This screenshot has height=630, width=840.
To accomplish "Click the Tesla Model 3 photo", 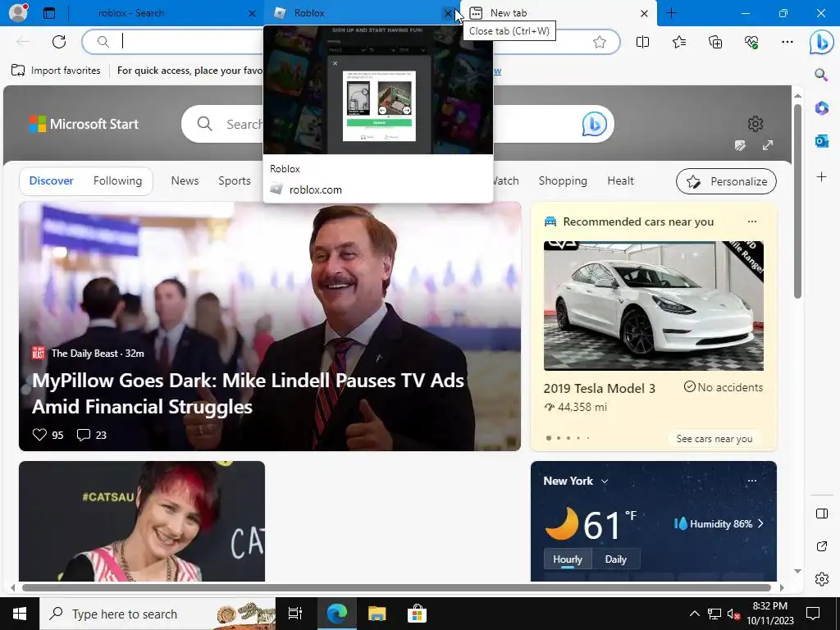I will [x=654, y=305].
